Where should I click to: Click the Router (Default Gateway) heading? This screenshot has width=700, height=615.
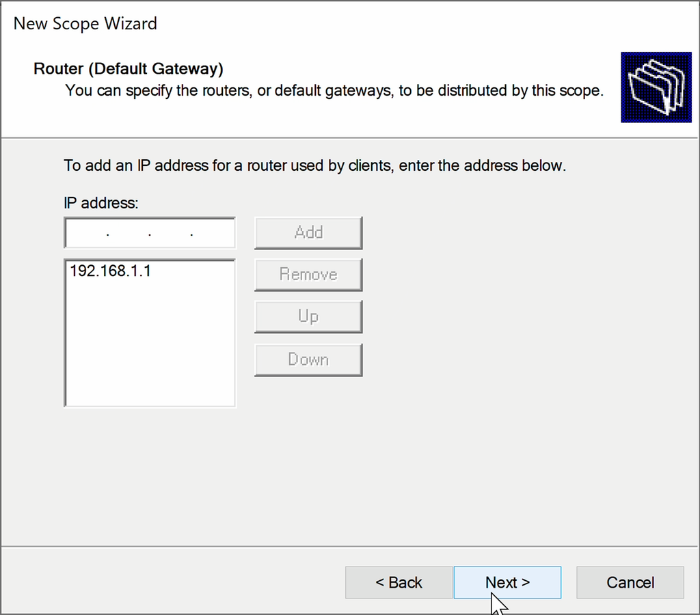pos(128,69)
